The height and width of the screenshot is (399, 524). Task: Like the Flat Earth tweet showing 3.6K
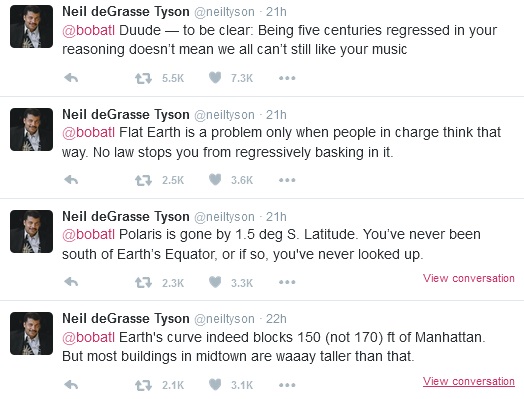215,180
